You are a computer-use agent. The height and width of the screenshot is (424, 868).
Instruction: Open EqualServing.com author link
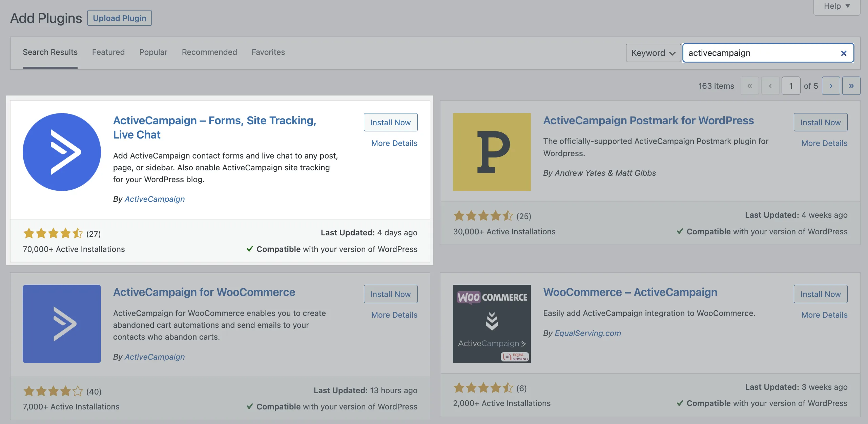tap(587, 333)
